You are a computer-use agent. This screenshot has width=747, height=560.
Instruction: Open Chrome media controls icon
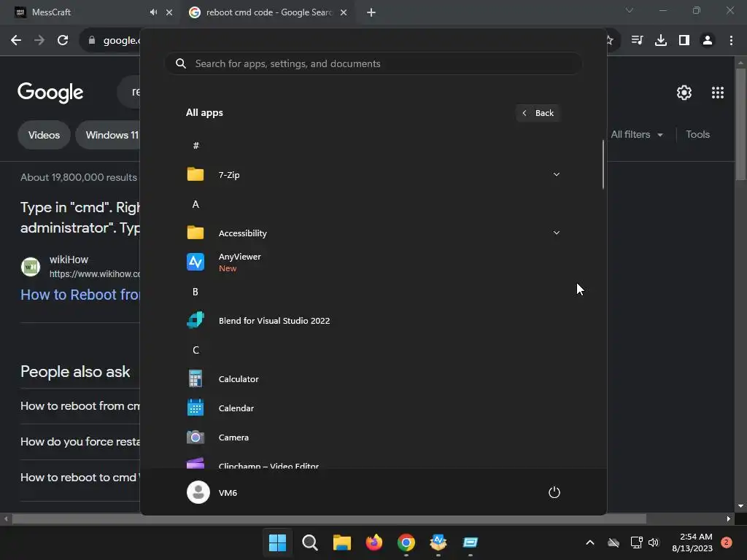pos(637,41)
